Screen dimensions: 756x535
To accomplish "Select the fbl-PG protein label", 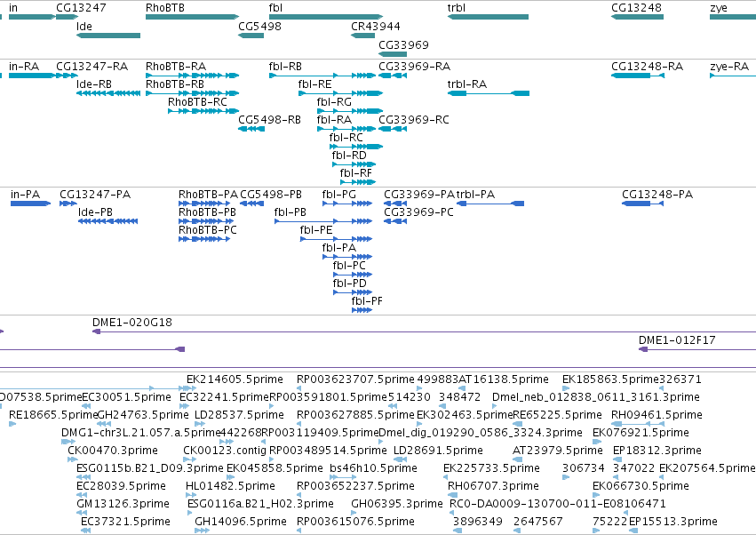I will (339, 195).
